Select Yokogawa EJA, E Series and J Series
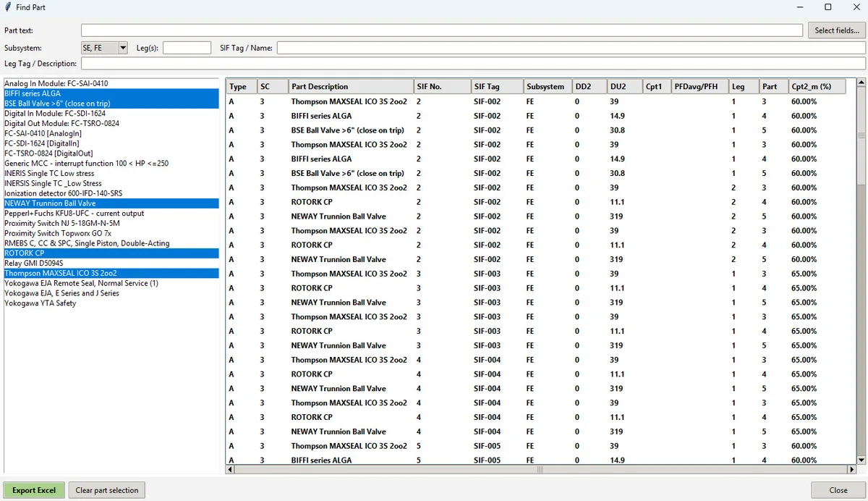 tap(111, 293)
